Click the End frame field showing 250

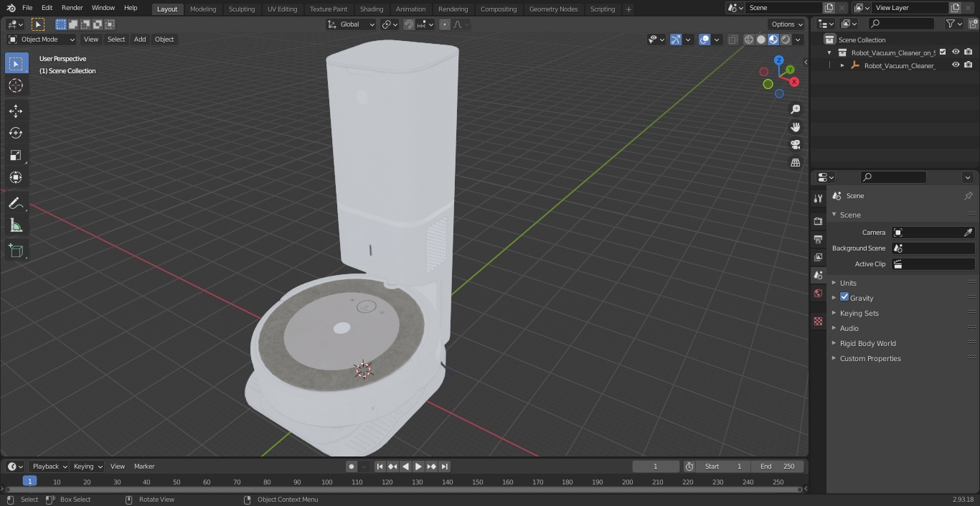point(778,467)
